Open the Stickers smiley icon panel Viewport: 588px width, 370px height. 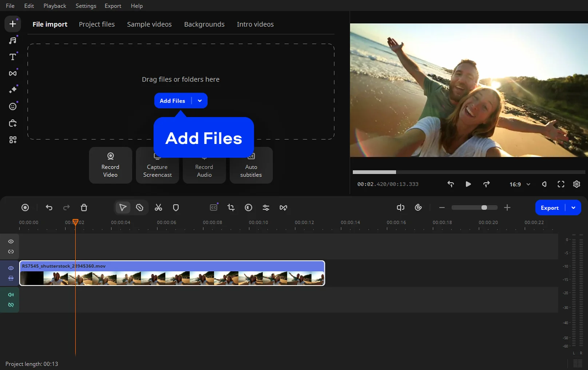coord(13,106)
